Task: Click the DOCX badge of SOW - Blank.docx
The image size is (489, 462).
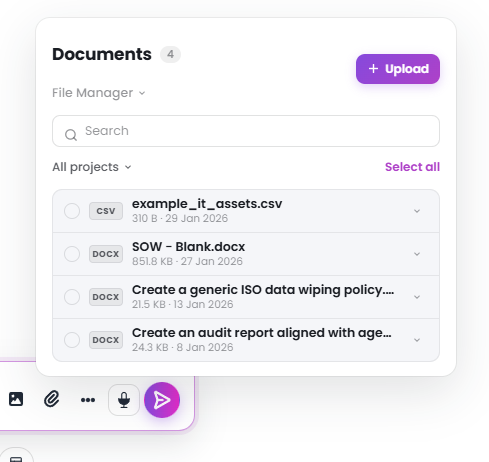Action: point(106,254)
